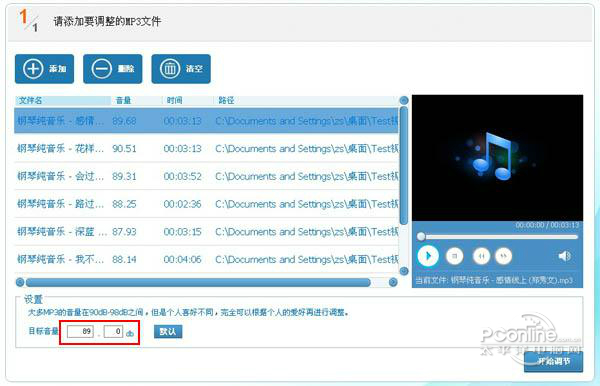Click the horizontal scrollbar thumb
The height and width of the screenshot is (386, 600).
coord(198,283)
